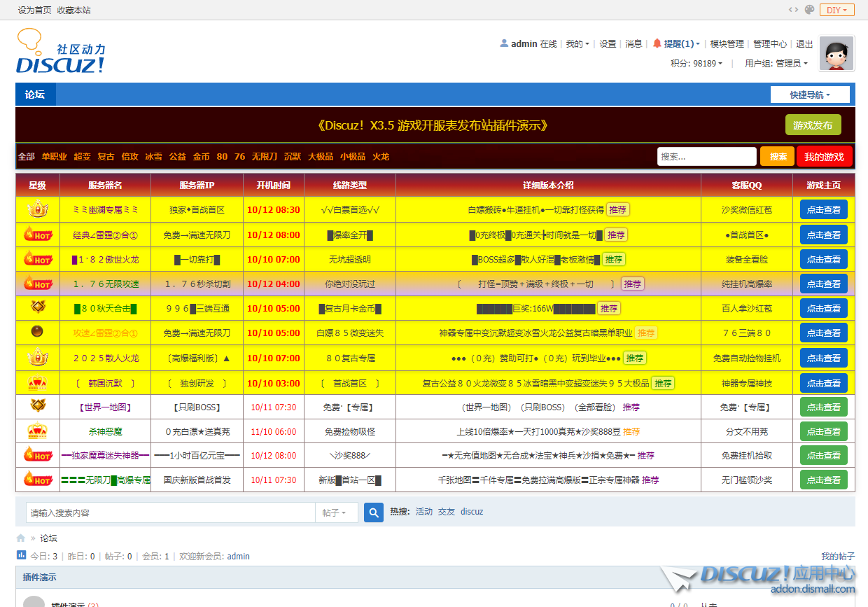Filter by 大极品 category
Viewport: 868px width, 607px height.
pos(321,156)
